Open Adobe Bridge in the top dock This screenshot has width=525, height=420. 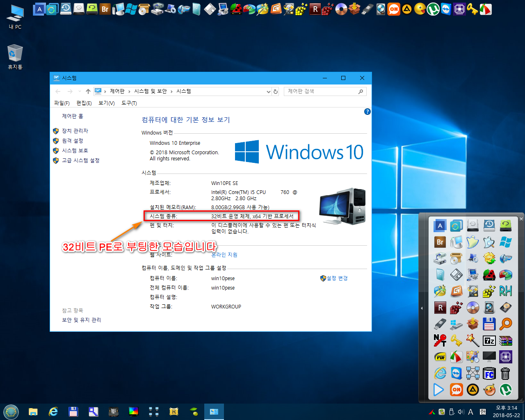click(105, 9)
